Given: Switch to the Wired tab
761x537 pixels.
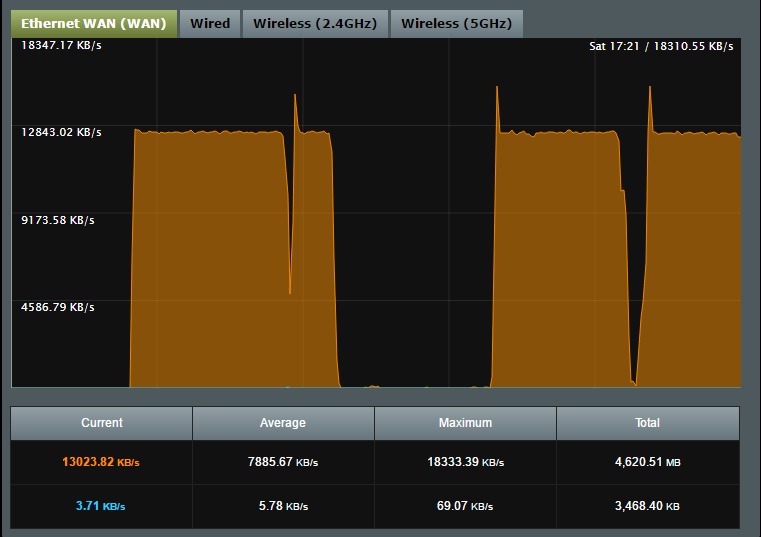Looking at the screenshot, I should point(210,23).
